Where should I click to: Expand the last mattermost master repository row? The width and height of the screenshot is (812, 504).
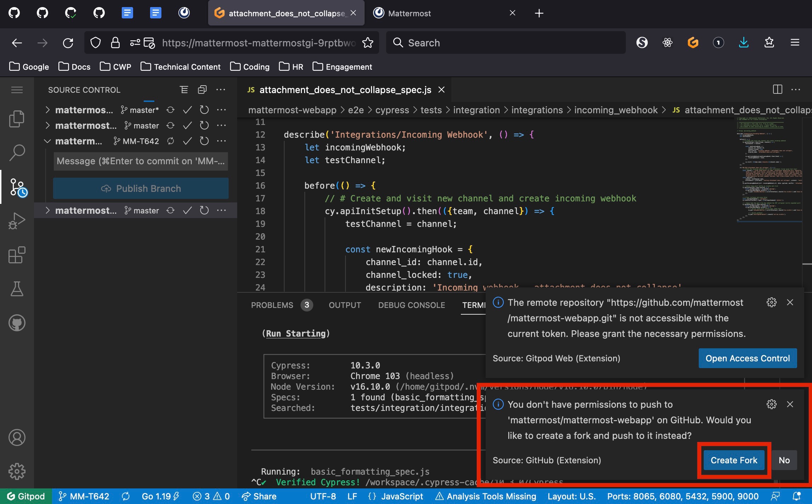click(47, 211)
